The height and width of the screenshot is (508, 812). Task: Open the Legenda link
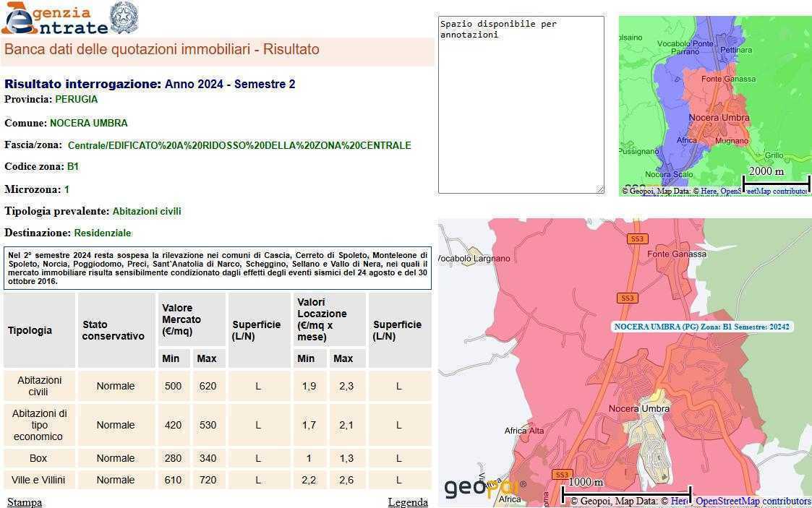pos(408,502)
